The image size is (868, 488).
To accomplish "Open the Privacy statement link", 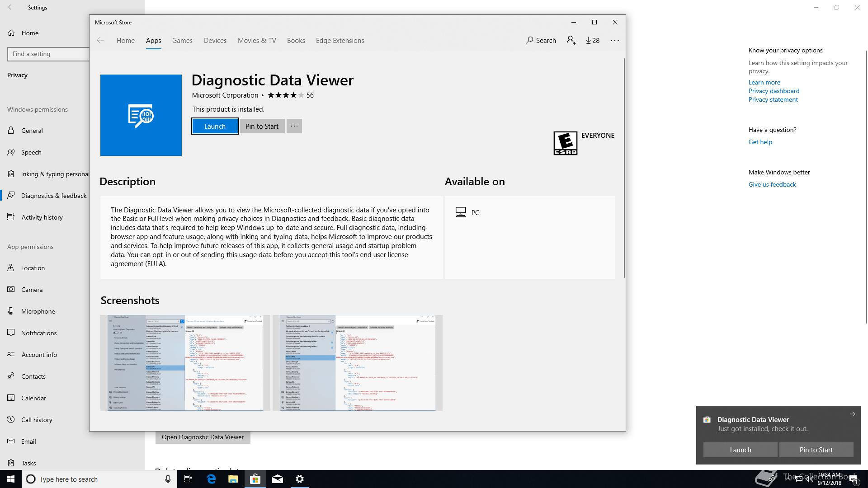I will [773, 99].
